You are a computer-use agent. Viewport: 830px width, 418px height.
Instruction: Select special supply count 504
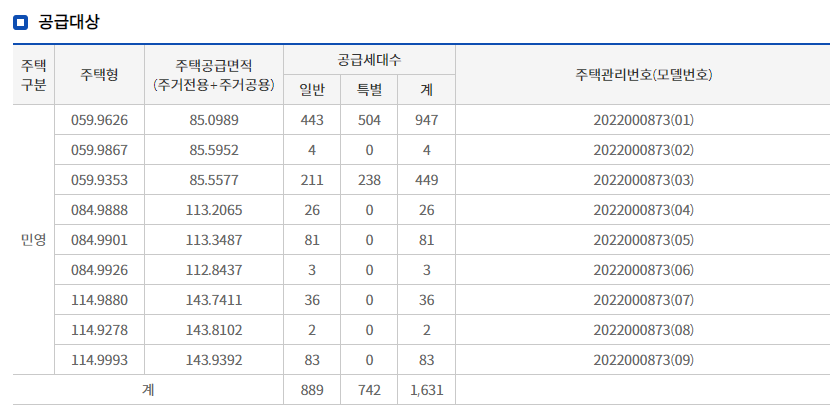pos(369,120)
